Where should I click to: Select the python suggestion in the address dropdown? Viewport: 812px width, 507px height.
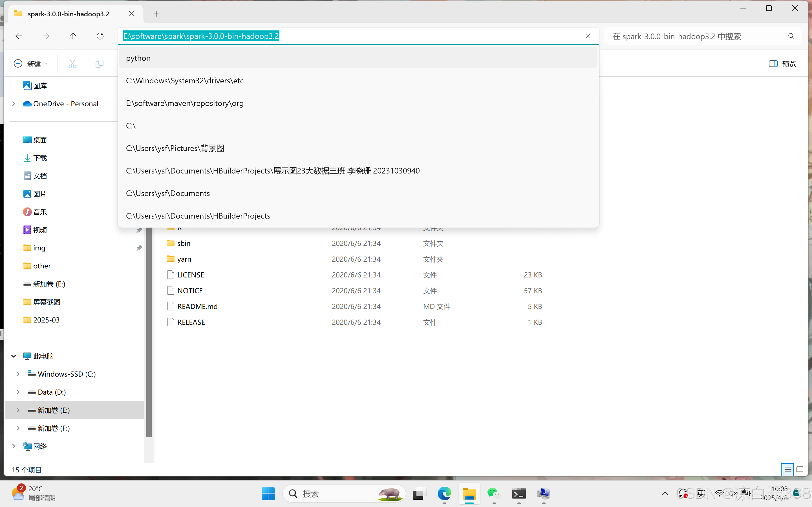tap(138, 58)
